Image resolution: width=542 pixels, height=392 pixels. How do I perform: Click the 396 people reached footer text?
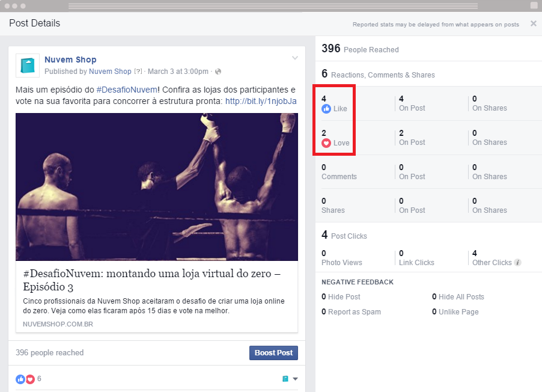[49, 352]
